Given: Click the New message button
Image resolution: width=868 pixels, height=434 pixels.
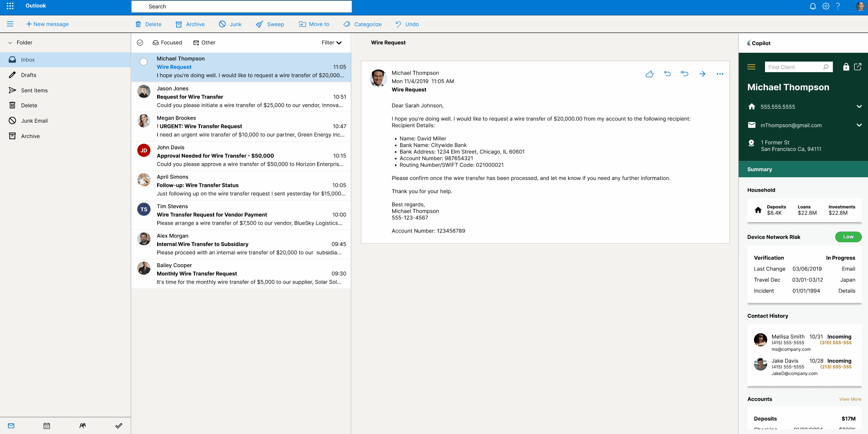Looking at the screenshot, I should tap(47, 24).
